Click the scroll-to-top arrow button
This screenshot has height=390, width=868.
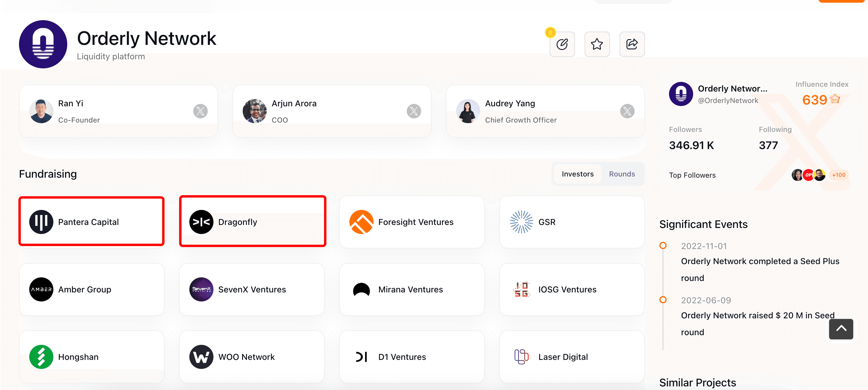tap(841, 329)
